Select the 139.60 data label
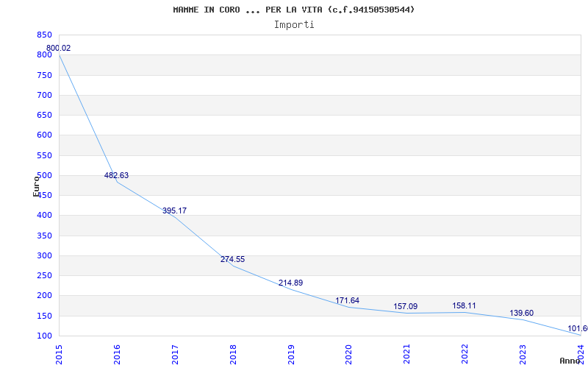 pos(521,313)
